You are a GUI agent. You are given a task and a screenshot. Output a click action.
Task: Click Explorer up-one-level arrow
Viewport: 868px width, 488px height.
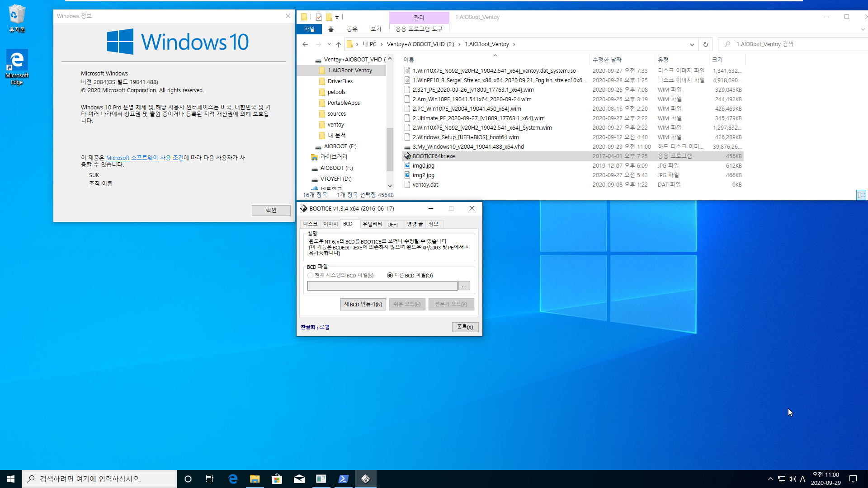[x=339, y=44]
